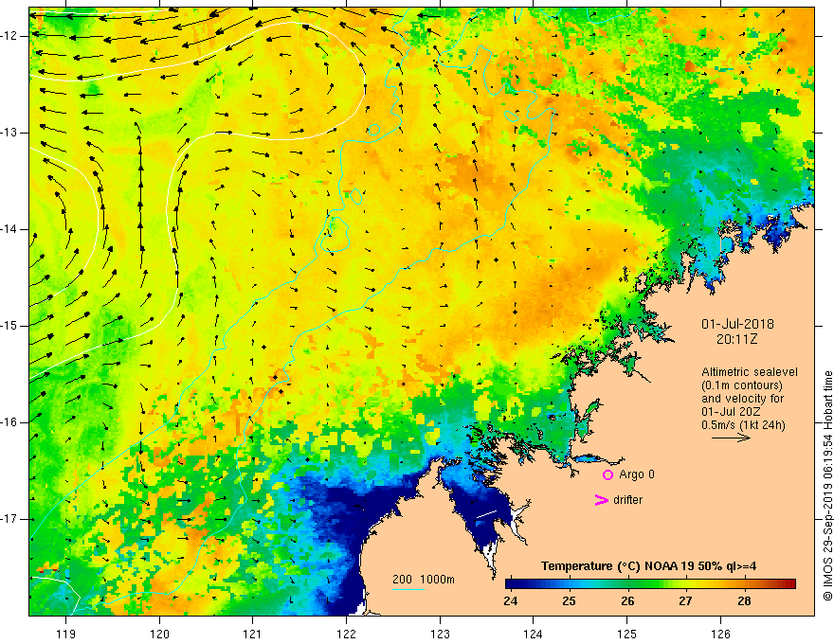Click the cyan isobath legend line
This screenshot has width=834, height=644.
(x=408, y=589)
